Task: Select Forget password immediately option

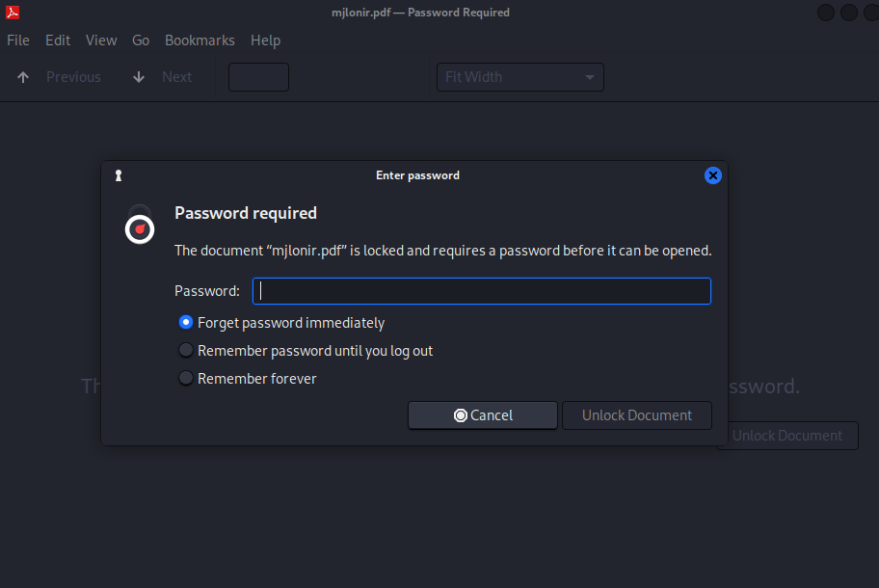Action: [186, 323]
